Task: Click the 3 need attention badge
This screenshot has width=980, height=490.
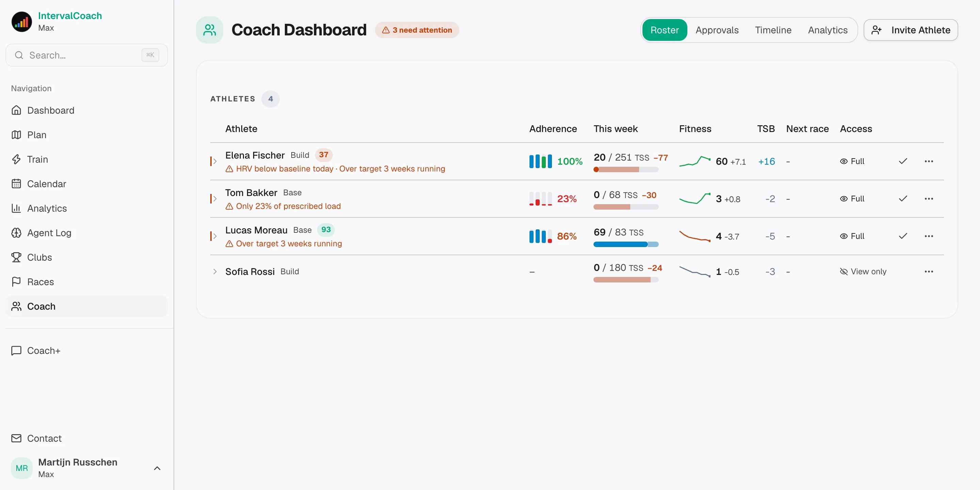Action: 417,30
